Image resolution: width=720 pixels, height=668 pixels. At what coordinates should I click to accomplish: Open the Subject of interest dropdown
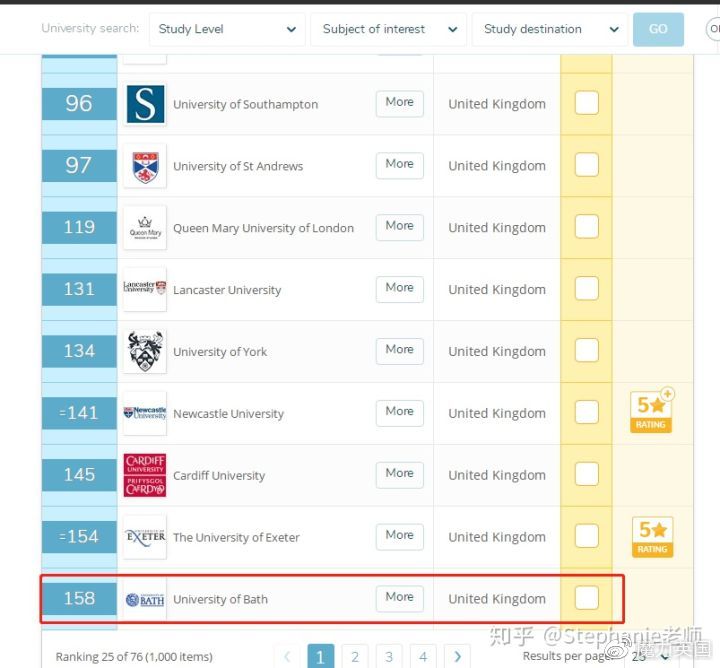click(388, 29)
